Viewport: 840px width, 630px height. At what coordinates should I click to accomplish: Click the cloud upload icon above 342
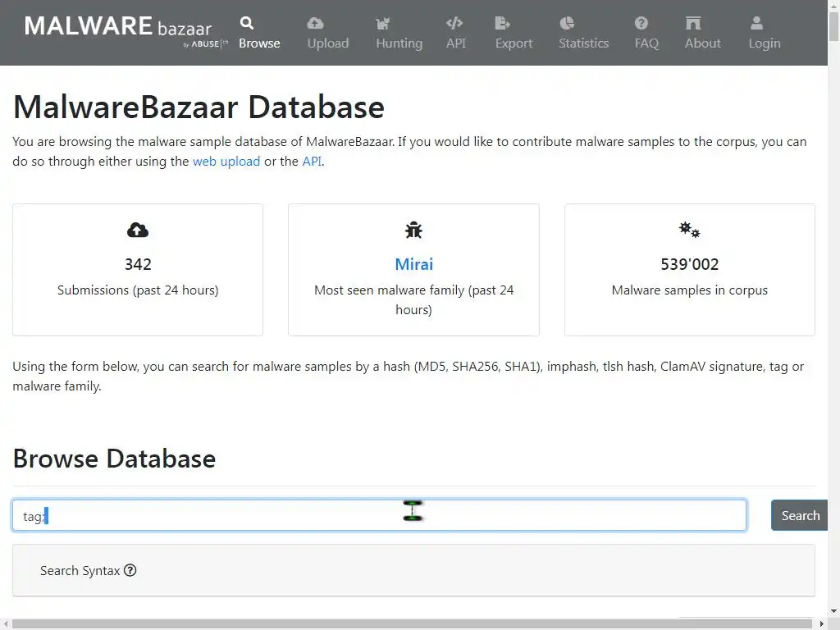tap(138, 230)
